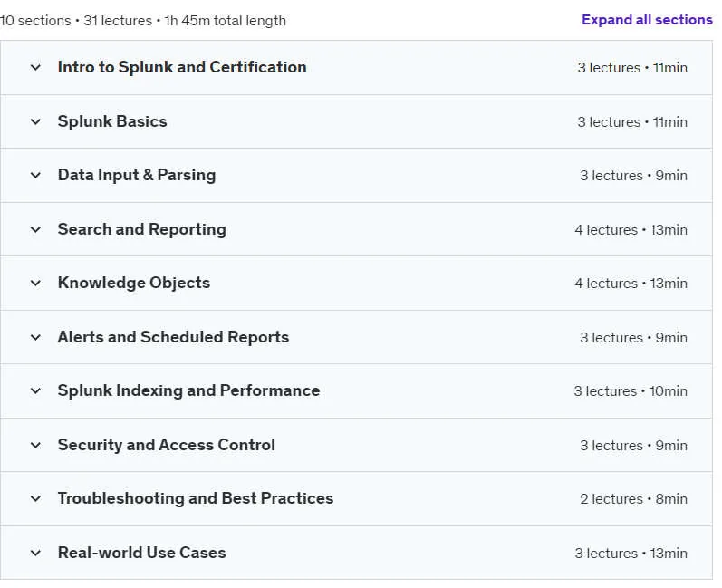Expand chevron beside Search and Reporting
The image size is (722, 588).
[x=35, y=230]
